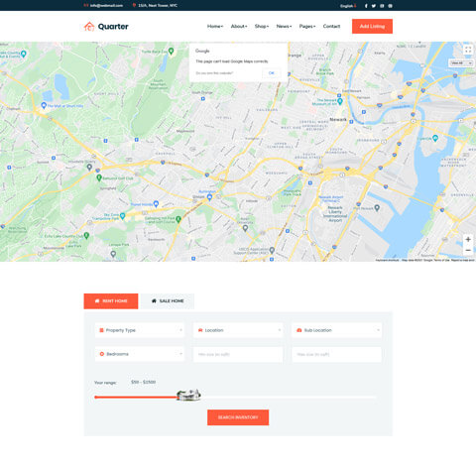Click the Search Inventory button
The image size is (476, 466).
click(x=238, y=417)
